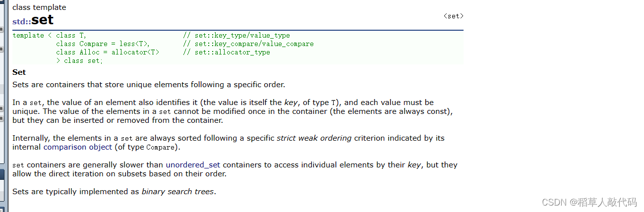Click the italic "binary search trees" text
This screenshot has height=212, width=644.
click(177, 191)
